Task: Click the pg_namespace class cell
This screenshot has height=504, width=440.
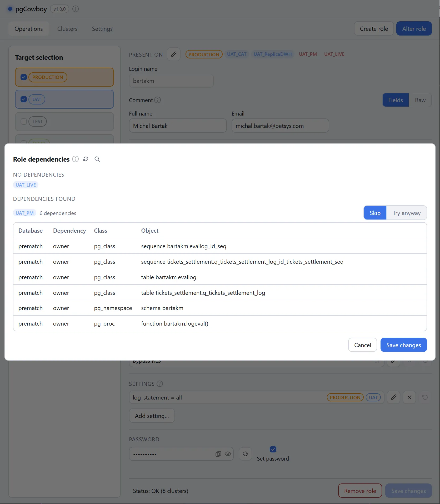Action: [113, 308]
